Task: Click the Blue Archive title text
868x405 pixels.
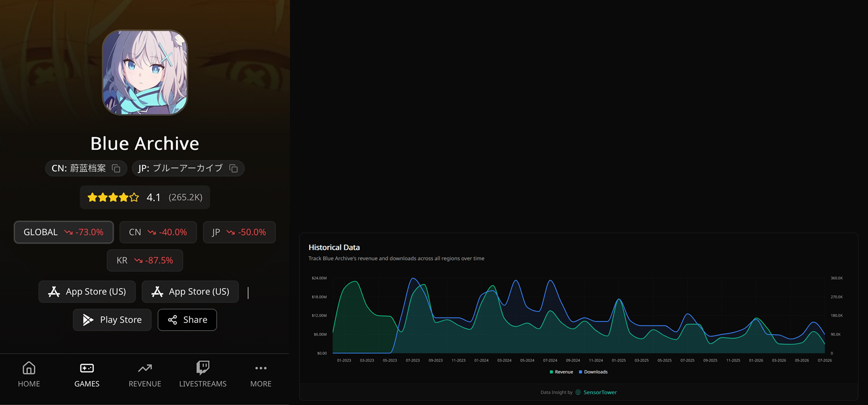Action: (x=145, y=143)
